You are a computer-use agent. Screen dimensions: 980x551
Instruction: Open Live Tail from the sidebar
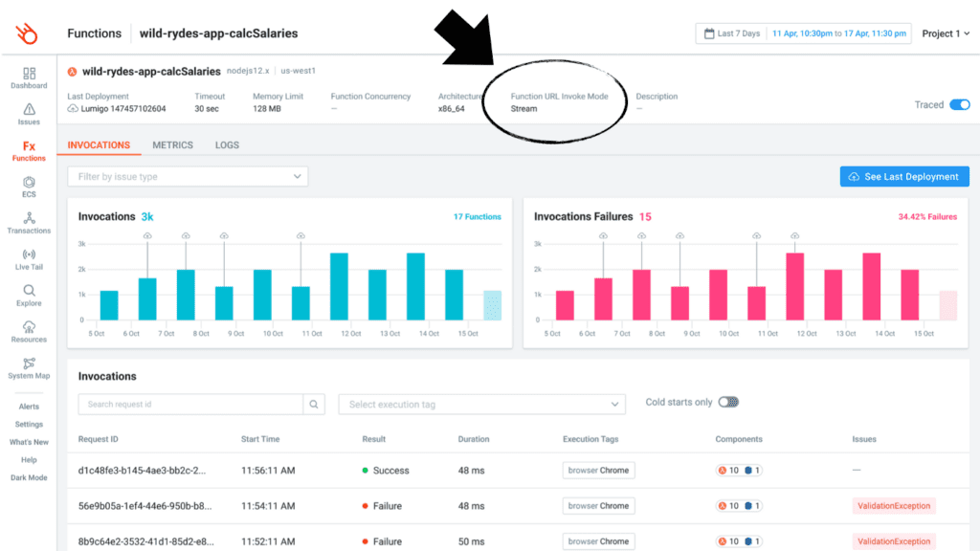click(29, 259)
